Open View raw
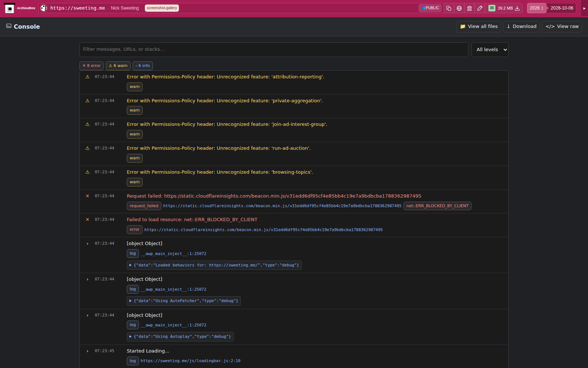 pos(562,26)
